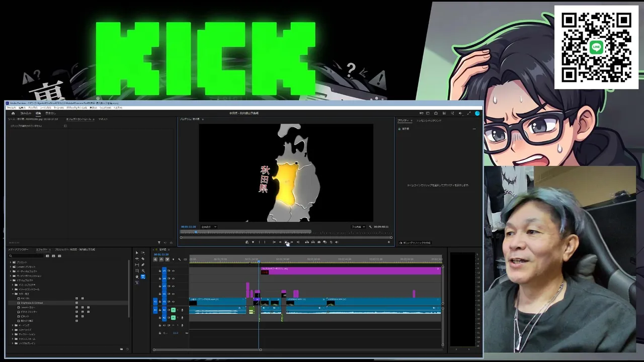Image resolution: width=644 pixels, height=362 pixels.
Task: Collapse the ビデオエフェクト folder
Action: pos(11,281)
